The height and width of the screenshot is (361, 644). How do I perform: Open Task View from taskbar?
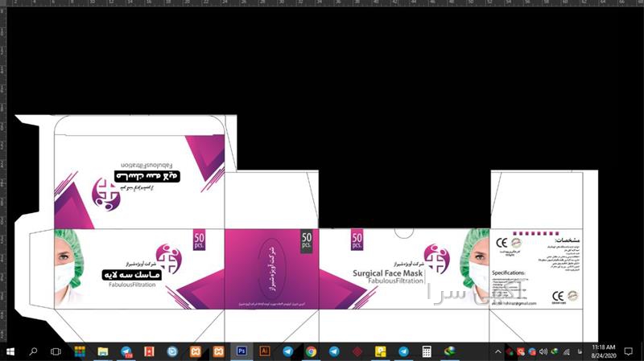pos(56,351)
